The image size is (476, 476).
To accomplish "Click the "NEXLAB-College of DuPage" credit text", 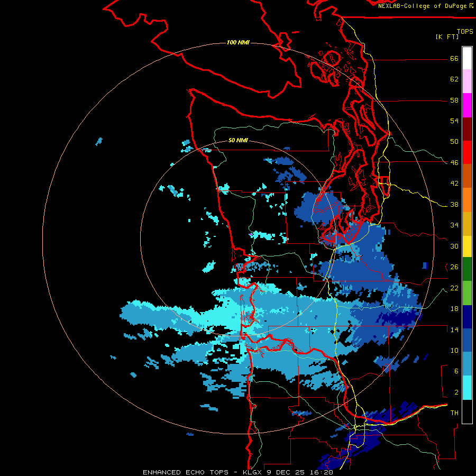I will pos(423,6).
